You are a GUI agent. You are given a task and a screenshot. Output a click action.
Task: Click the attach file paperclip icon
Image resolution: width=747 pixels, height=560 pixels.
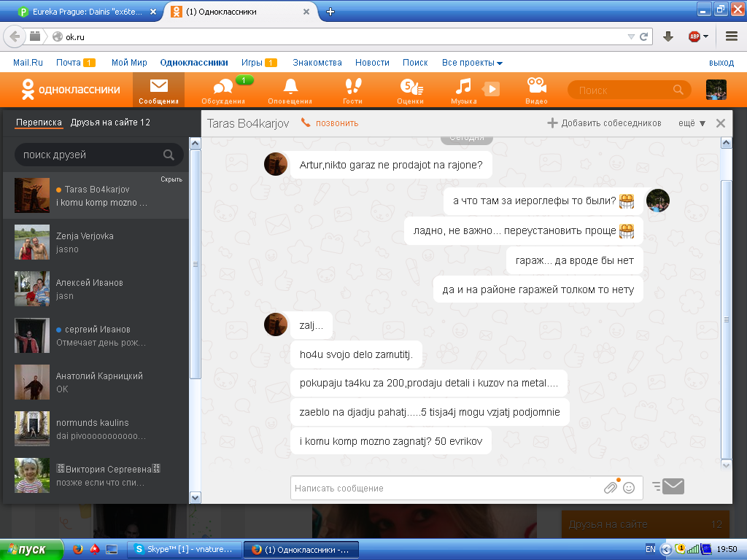point(611,488)
